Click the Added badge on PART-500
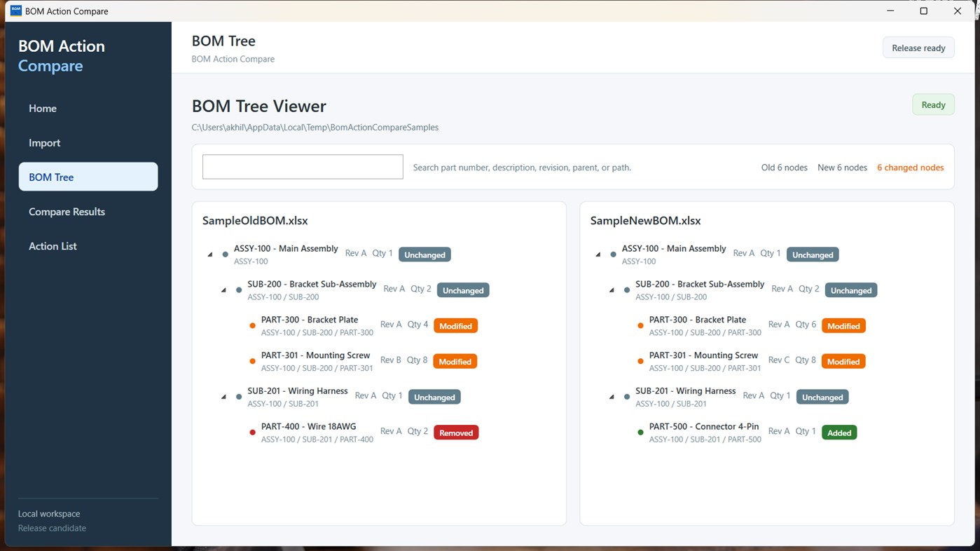 tap(839, 433)
